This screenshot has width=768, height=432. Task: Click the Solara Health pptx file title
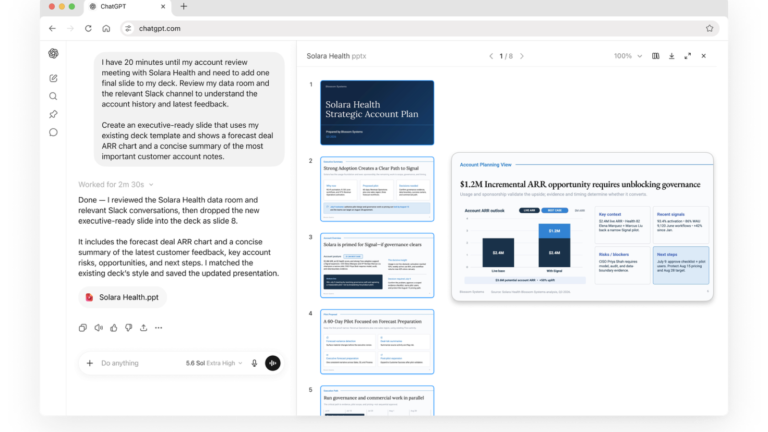click(x=336, y=56)
